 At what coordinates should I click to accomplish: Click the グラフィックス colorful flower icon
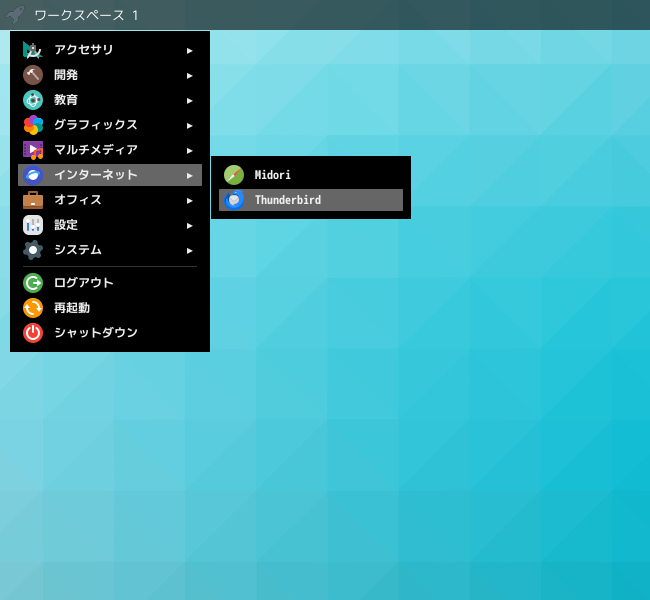[x=33, y=125]
